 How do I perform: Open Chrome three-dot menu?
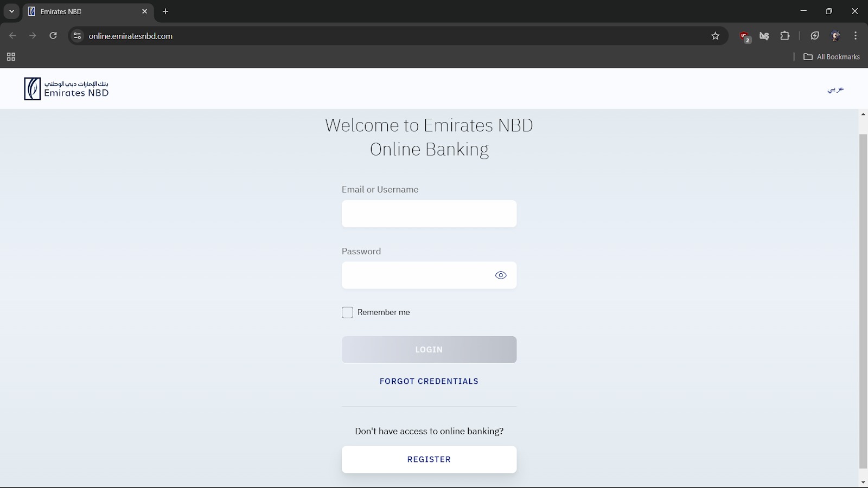point(856,36)
